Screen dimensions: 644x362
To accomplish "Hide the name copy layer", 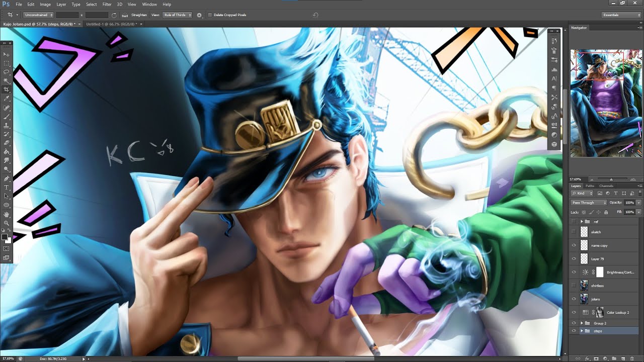I will tap(574, 245).
